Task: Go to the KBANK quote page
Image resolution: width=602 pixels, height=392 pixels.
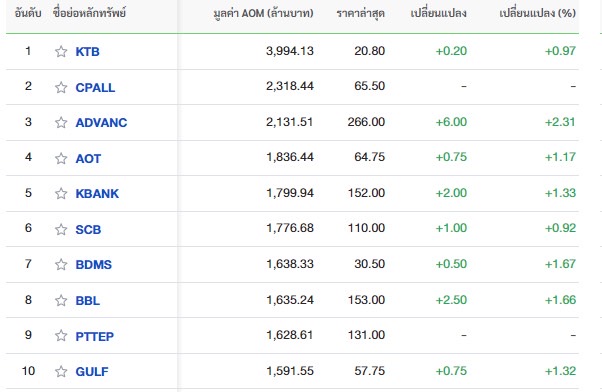Action: (97, 194)
